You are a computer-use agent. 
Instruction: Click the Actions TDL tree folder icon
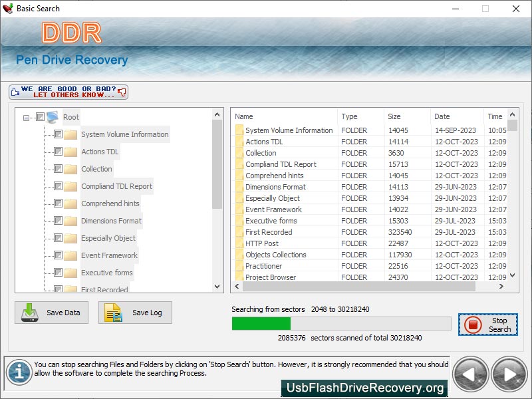pos(70,152)
